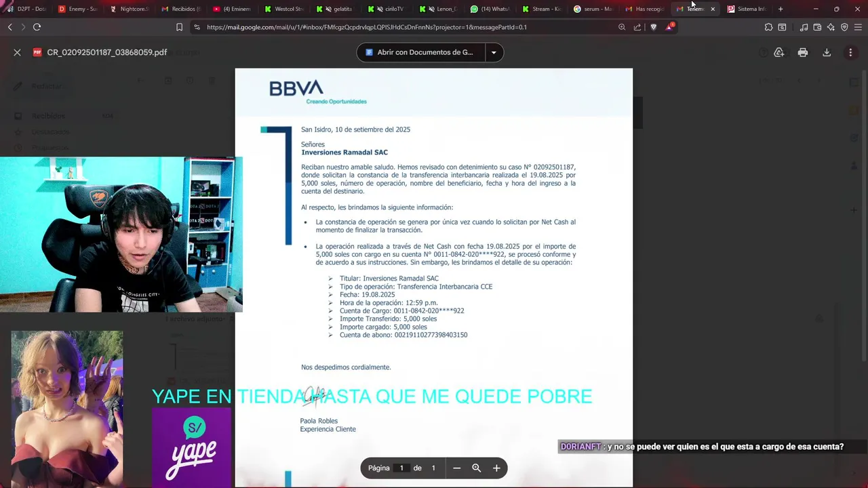Close the PDF preview with the X
Screen dimensions: 868x488
coord(17,52)
